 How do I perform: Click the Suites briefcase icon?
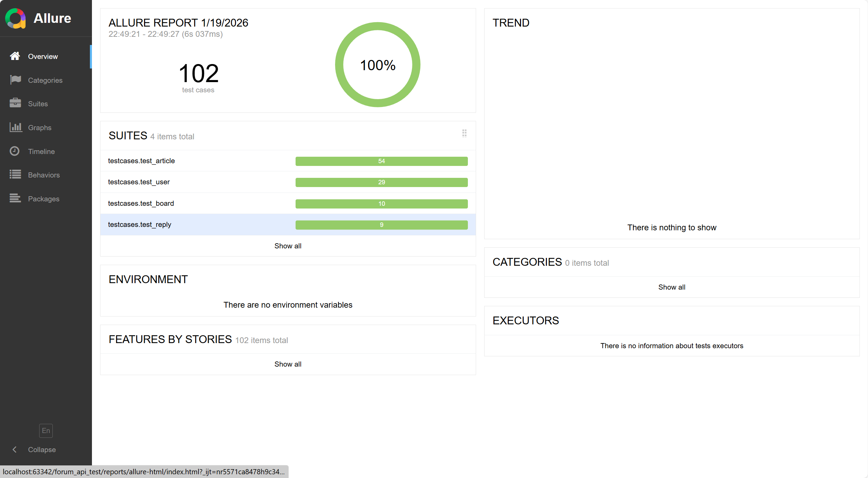click(x=15, y=103)
